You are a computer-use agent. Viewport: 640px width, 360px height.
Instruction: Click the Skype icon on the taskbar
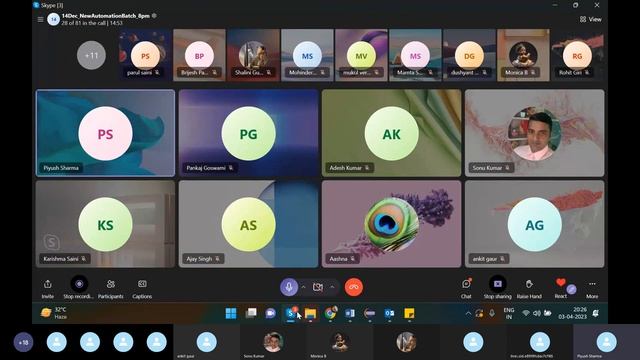(291, 313)
